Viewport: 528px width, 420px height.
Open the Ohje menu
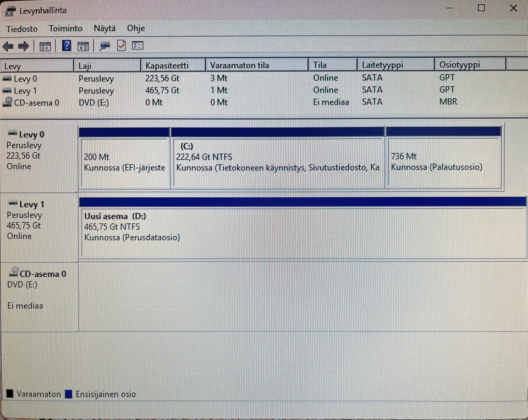136,28
